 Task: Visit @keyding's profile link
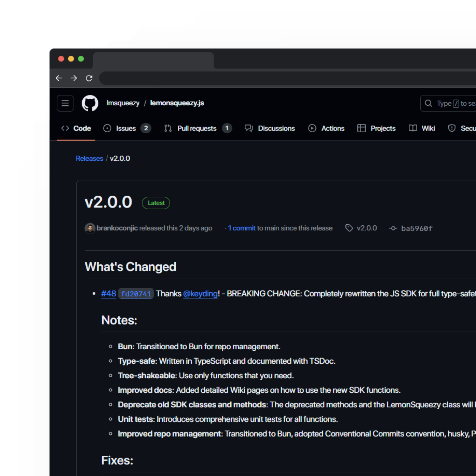pos(200,294)
